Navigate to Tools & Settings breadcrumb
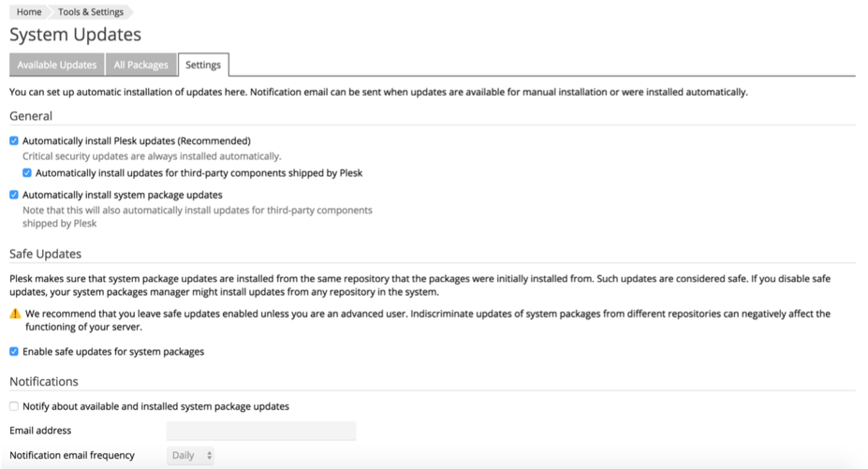The height and width of the screenshot is (469, 868). click(91, 12)
